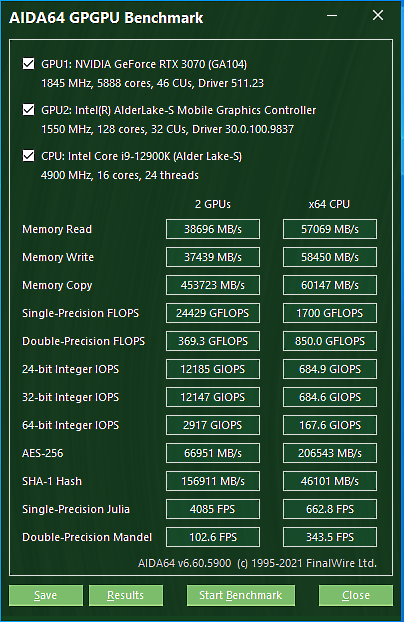
Task: Click the SHA-1 Hash row label
Action: click(52, 481)
